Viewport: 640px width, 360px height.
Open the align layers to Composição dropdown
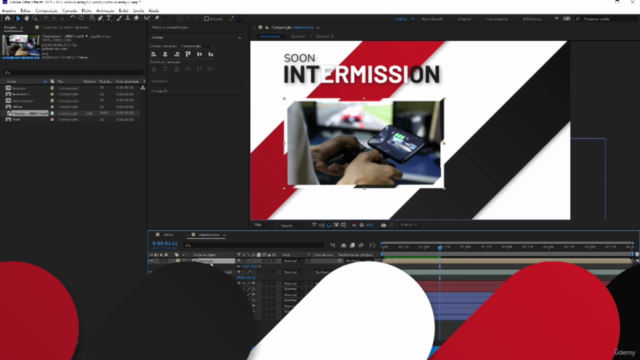[x=197, y=46]
